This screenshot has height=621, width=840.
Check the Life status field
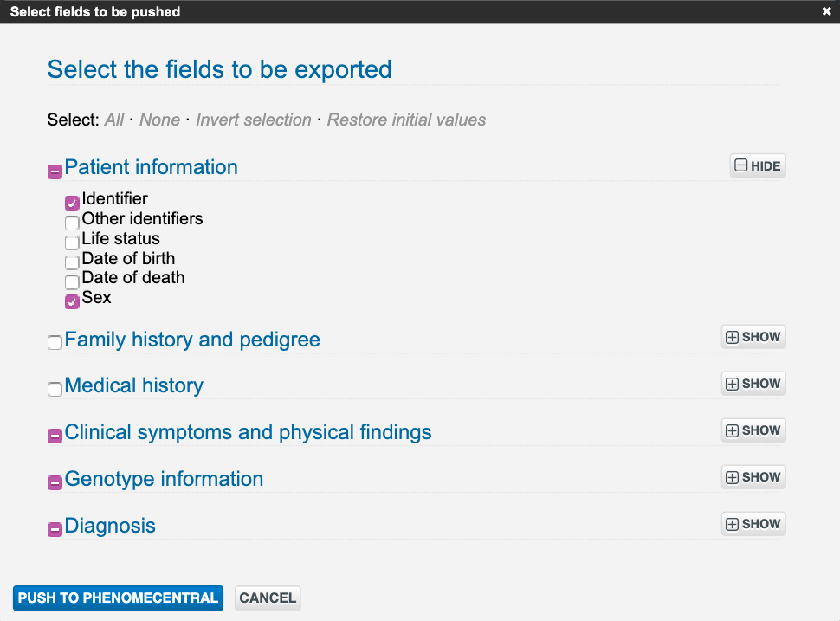coord(72,243)
